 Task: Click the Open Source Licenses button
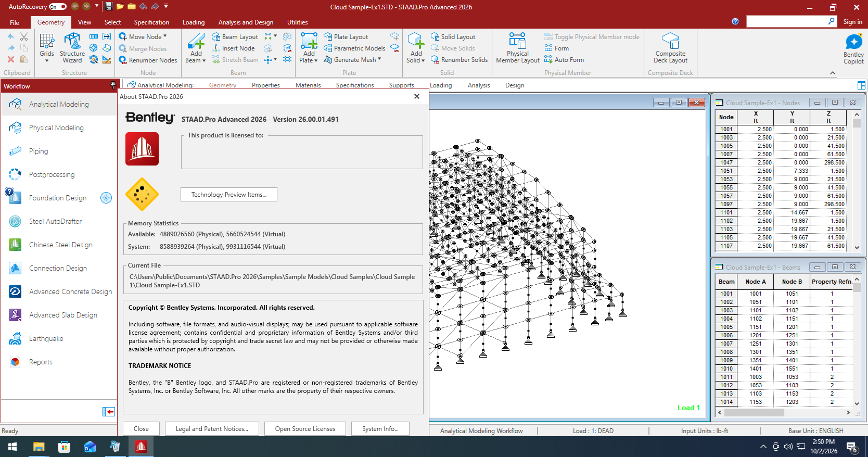click(305, 429)
